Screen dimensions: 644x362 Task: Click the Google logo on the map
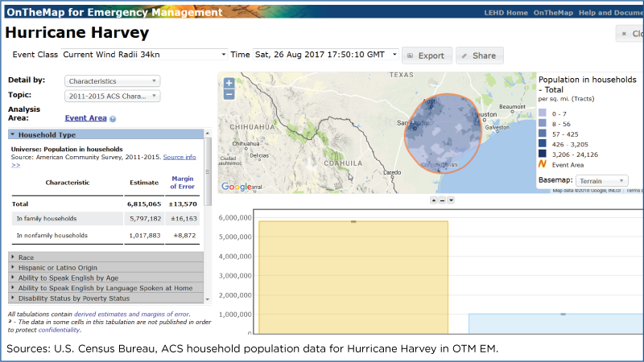tap(236, 187)
